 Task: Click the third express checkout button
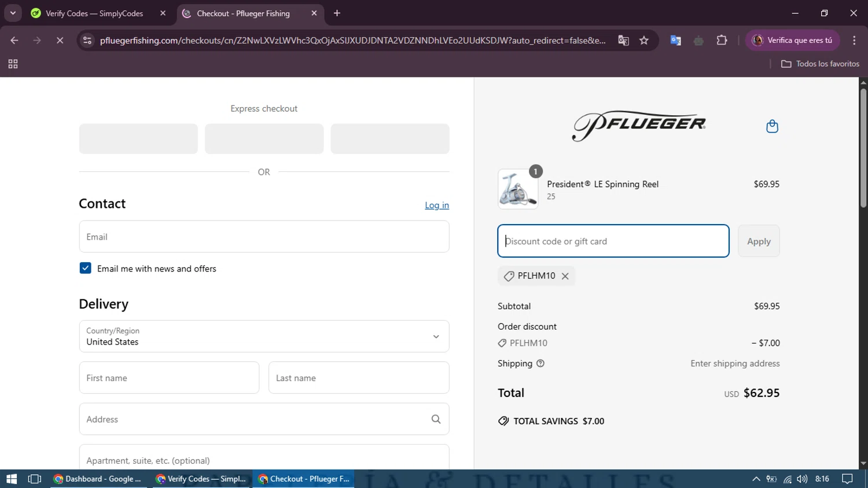click(390, 139)
